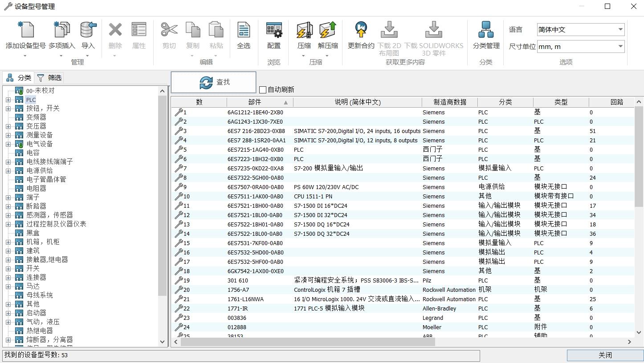644x363 pixels.
Task: Switch to the 筛选 tab
Action: (49, 78)
